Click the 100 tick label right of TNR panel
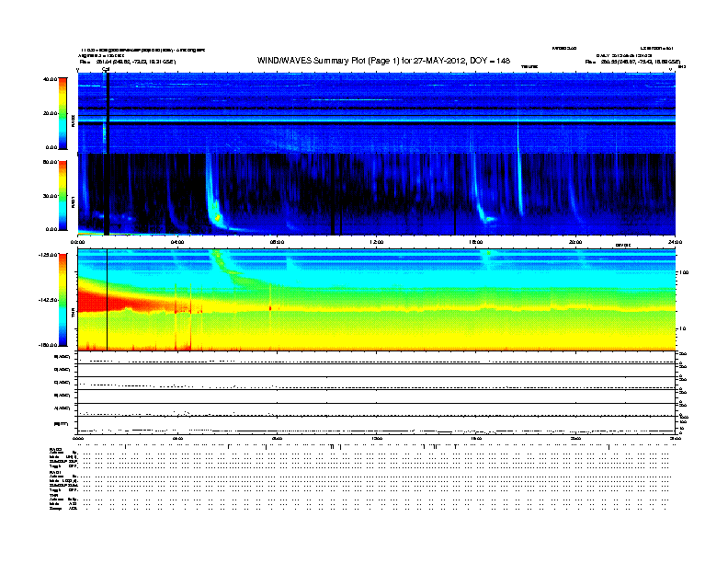This screenshot has height=563, width=728. 684,272
